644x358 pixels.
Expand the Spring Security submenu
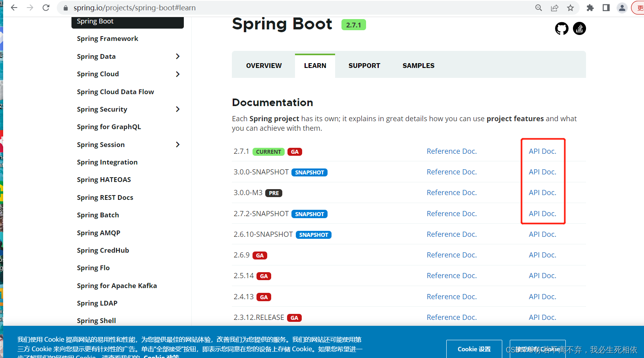[178, 109]
